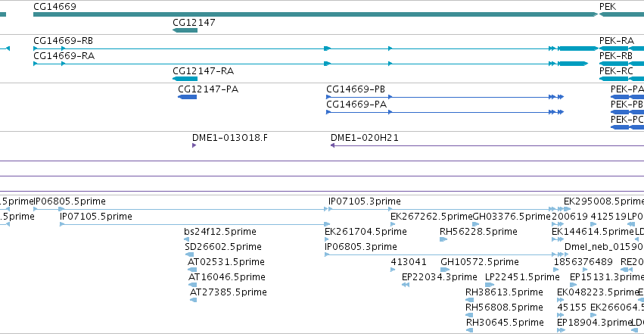Click the IP06805.5prime EST label
644x334 pixels.
coord(70,201)
